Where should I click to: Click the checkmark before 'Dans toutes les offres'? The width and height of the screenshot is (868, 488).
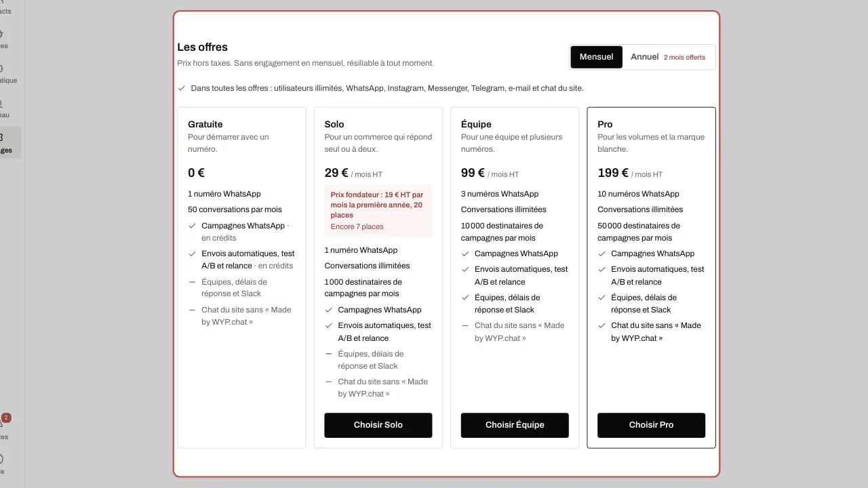point(182,88)
